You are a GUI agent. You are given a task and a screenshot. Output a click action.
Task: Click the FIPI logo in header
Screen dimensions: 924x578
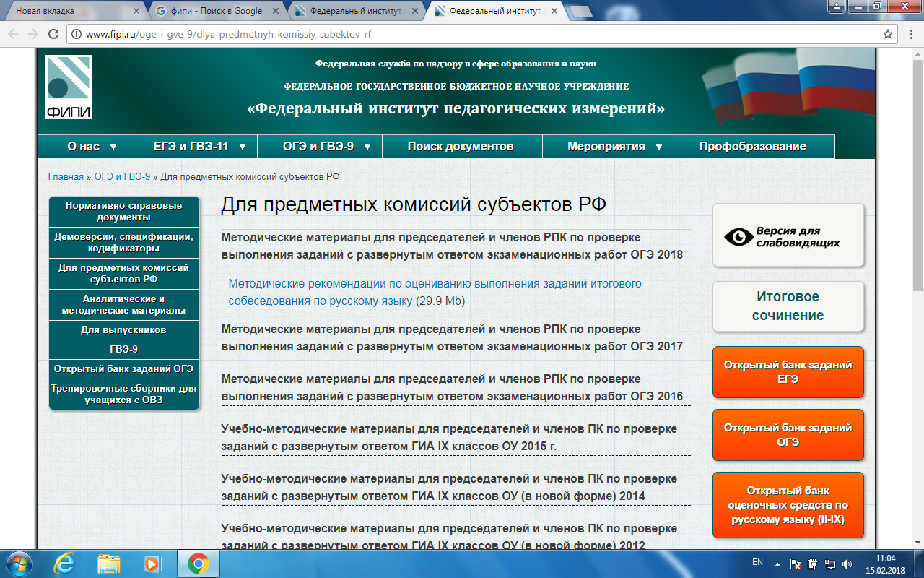(x=68, y=87)
